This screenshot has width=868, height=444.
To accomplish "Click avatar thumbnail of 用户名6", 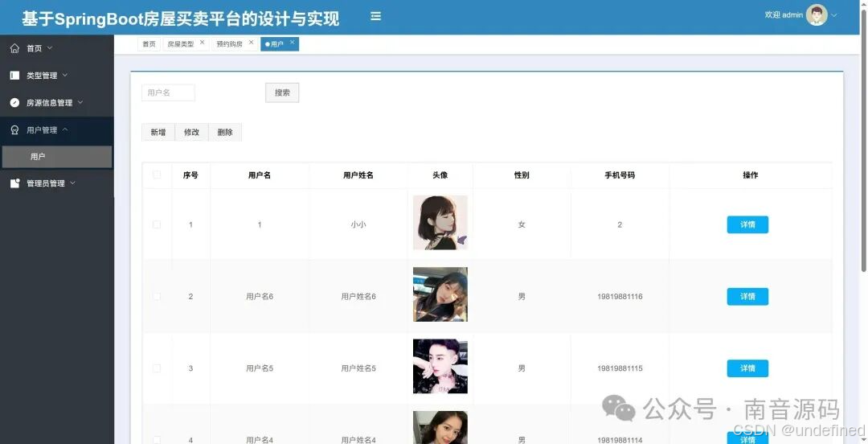I will point(440,294).
